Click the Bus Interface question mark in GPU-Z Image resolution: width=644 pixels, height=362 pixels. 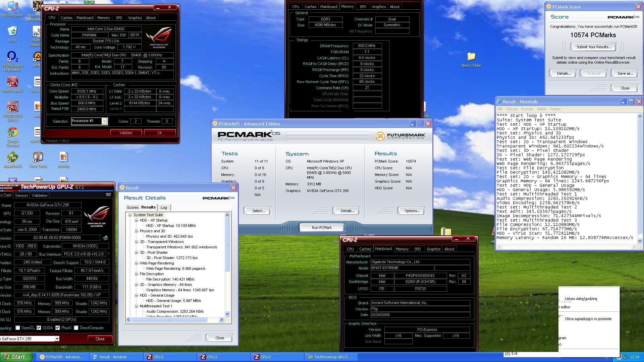point(108,254)
